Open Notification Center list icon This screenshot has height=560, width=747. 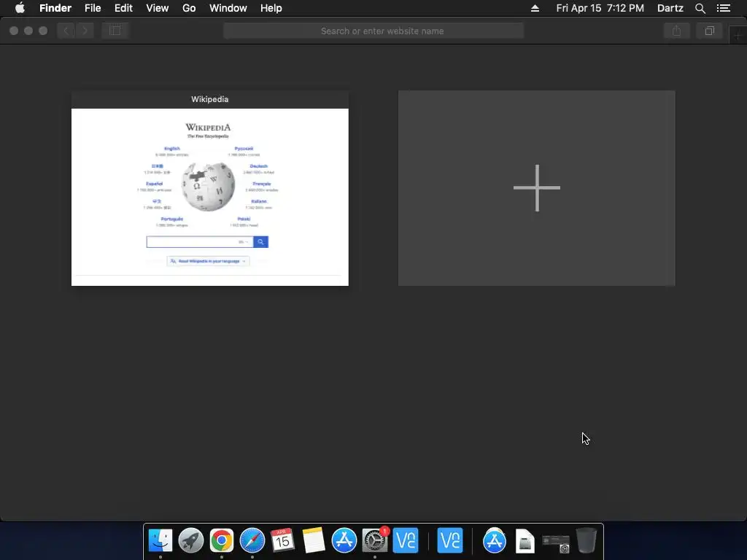[724, 8]
